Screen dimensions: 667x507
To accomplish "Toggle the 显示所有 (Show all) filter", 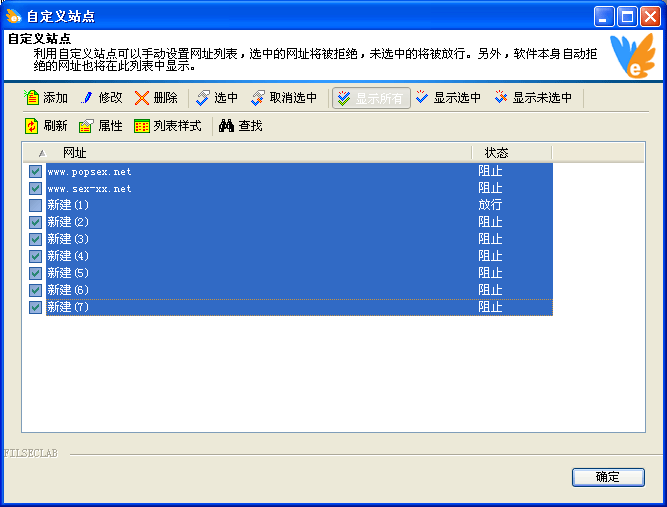I will [371, 98].
